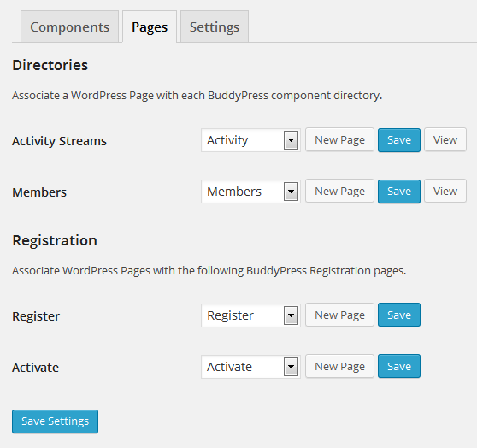This screenshot has width=477, height=448.
Task: Open the Settings tab
Action: coord(215,27)
